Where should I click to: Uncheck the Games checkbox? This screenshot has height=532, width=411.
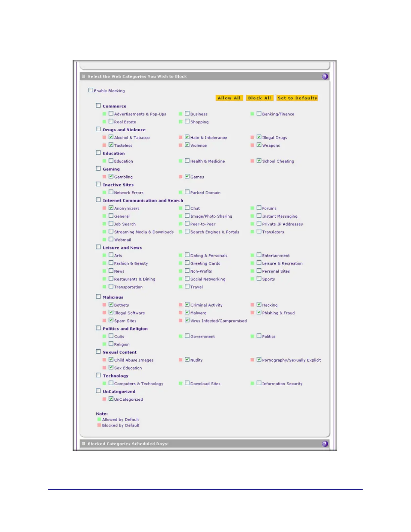click(x=187, y=176)
